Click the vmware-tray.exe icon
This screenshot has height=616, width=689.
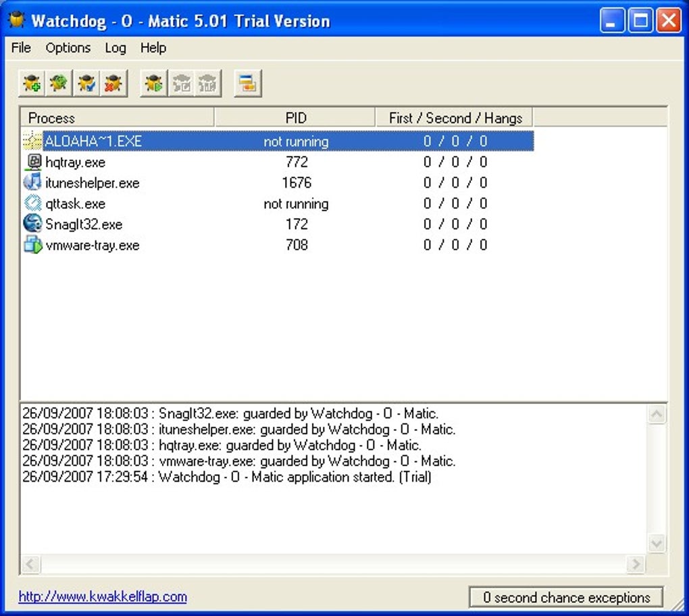tap(33, 245)
